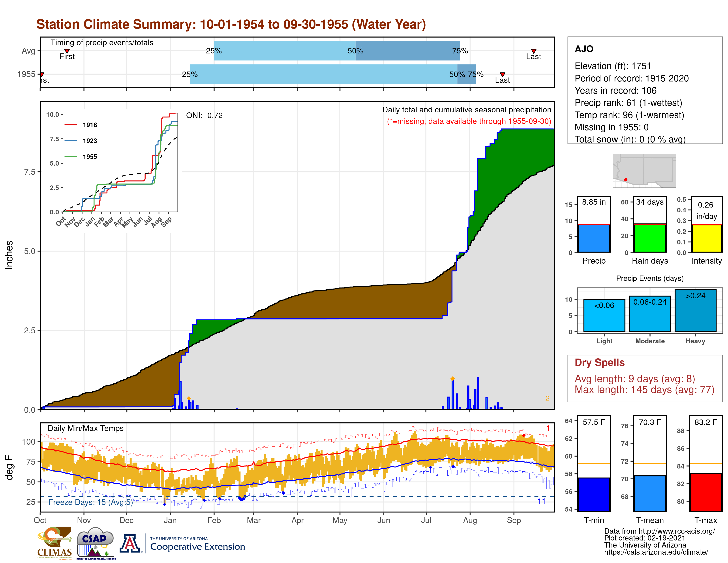This screenshot has height=563, width=728.
Task: Click the green Rain days bar
Action: [650, 238]
